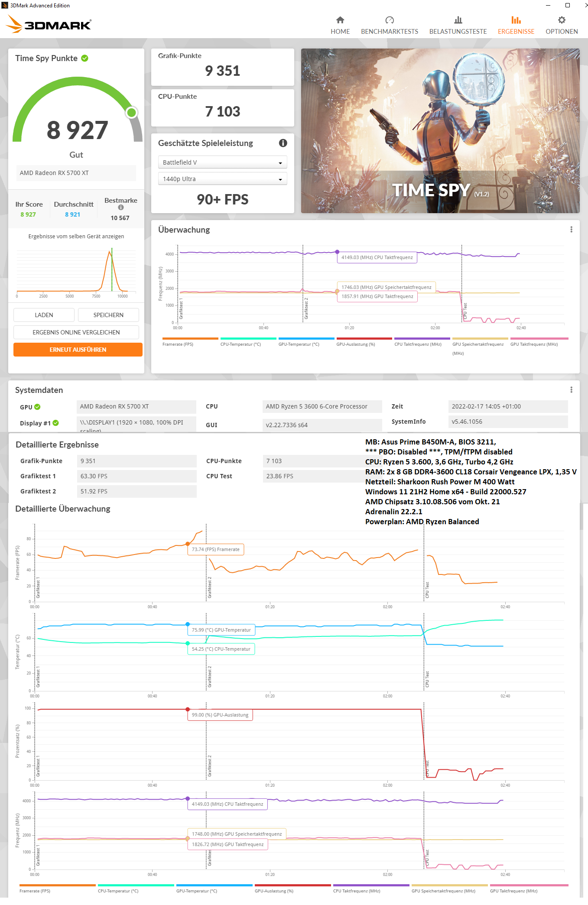Click ERGEBNIS ONLINE VERGLEICHEN button
588x905 pixels.
[76, 332]
